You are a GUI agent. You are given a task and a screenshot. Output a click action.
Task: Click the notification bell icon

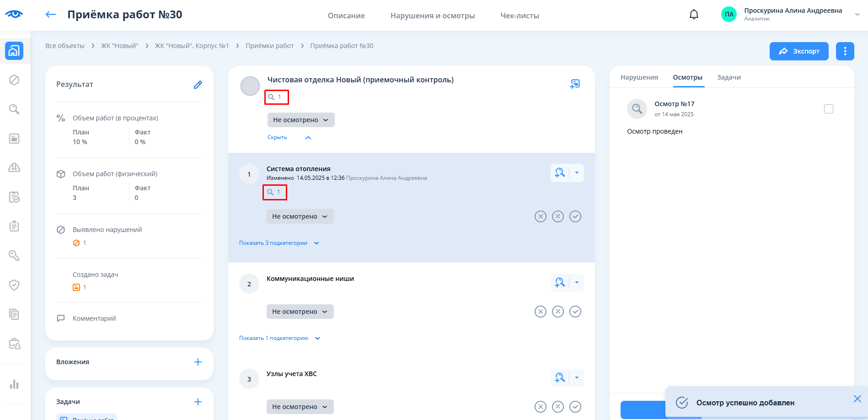coord(694,15)
